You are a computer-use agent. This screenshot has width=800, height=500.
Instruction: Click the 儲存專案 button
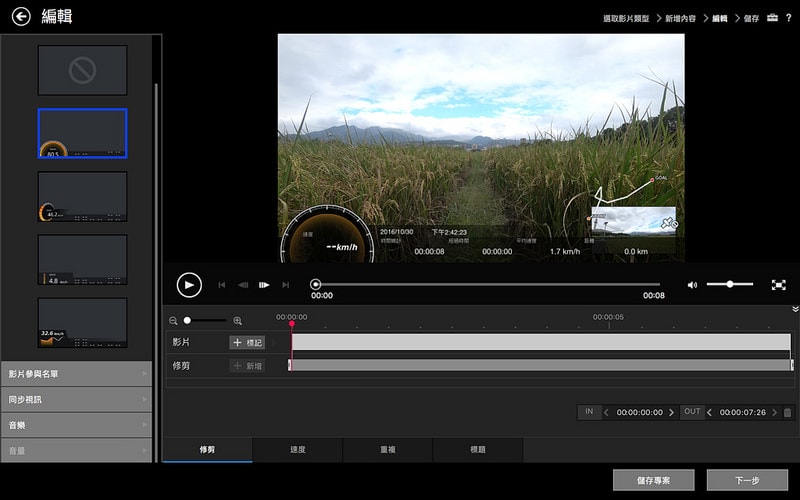(x=654, y=480)
